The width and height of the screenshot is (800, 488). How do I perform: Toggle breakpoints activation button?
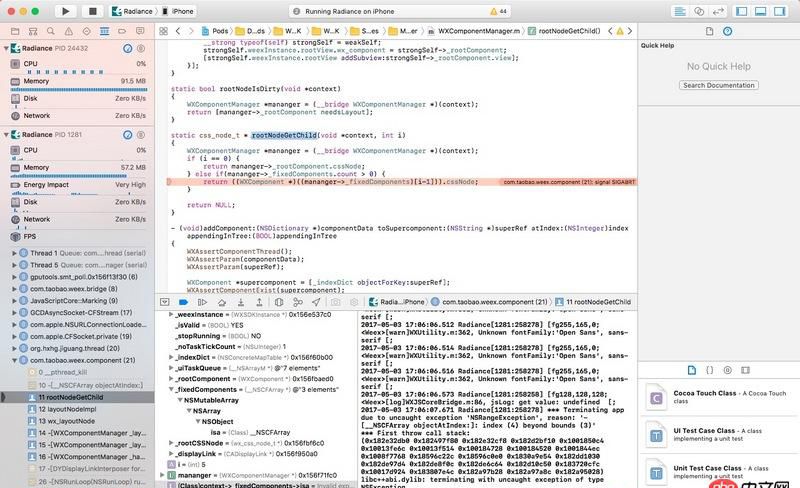click(x=184, y=302)
